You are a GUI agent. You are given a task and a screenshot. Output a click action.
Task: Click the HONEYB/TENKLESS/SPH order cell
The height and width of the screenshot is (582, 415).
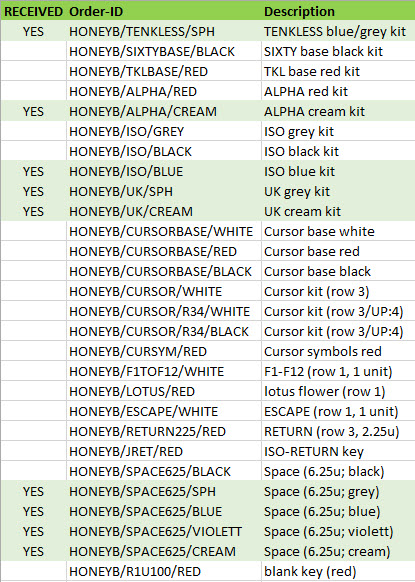pyautogui.click(x=164, y=31)
